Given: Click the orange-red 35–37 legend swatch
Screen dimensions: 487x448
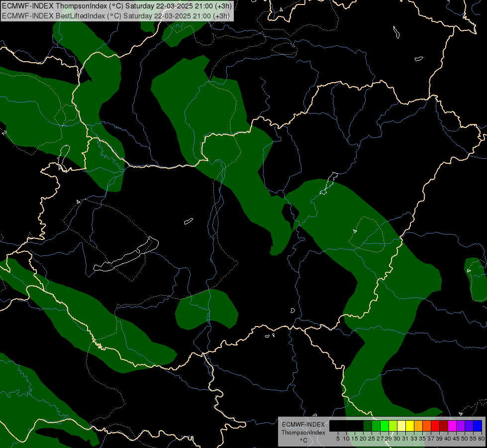Looking at the screenshot, I should click(427, 426).
